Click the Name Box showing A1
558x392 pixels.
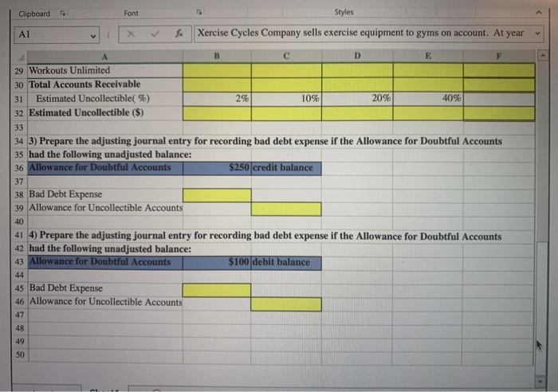point(57,34)
